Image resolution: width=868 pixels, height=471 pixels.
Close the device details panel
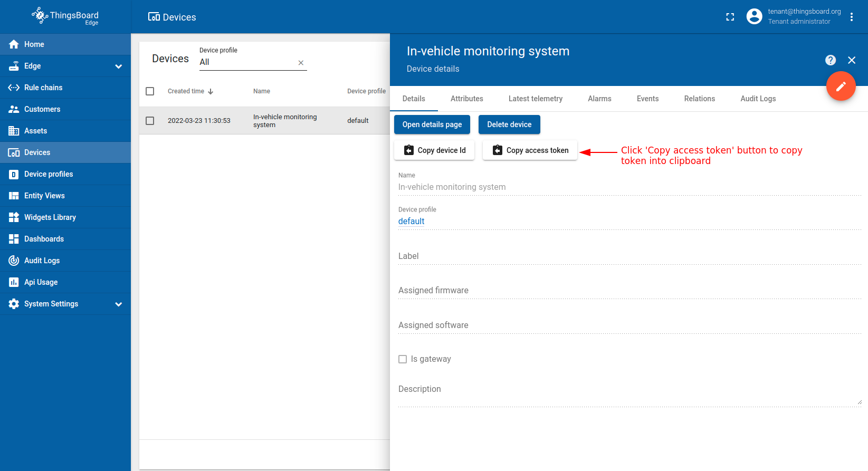click(x=852, y=60)
